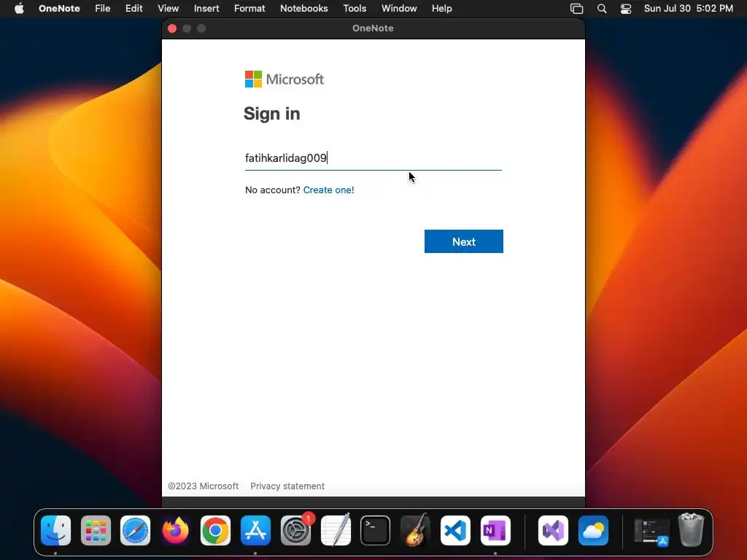Open the Help menu
Viewport: 747px width, 560px height.
pos(441,8)
